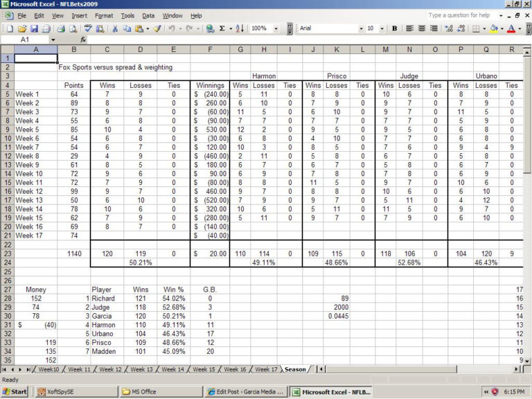
Task: Apply borders with the Borders icon
Action: [x=476, y=29]
